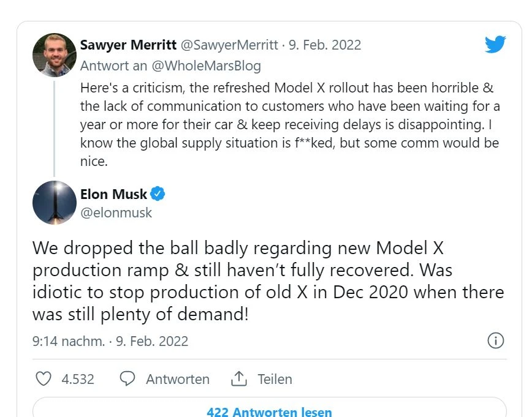Image resolution: width=532 pixels, height=417 pixels.
Task: Click the Elon Musk display name
Action: [x=114, y=194]
